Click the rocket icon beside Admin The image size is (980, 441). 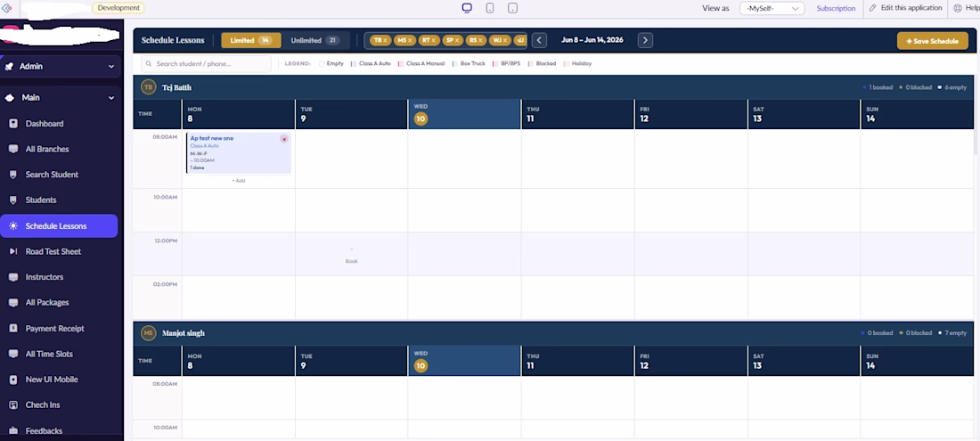pos(10,66)
